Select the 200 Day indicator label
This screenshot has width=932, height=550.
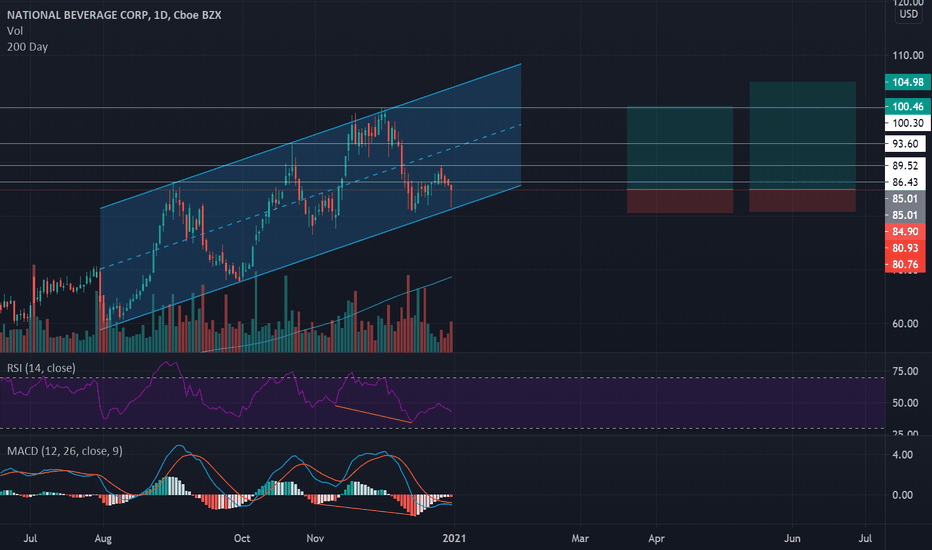[27, 46]
